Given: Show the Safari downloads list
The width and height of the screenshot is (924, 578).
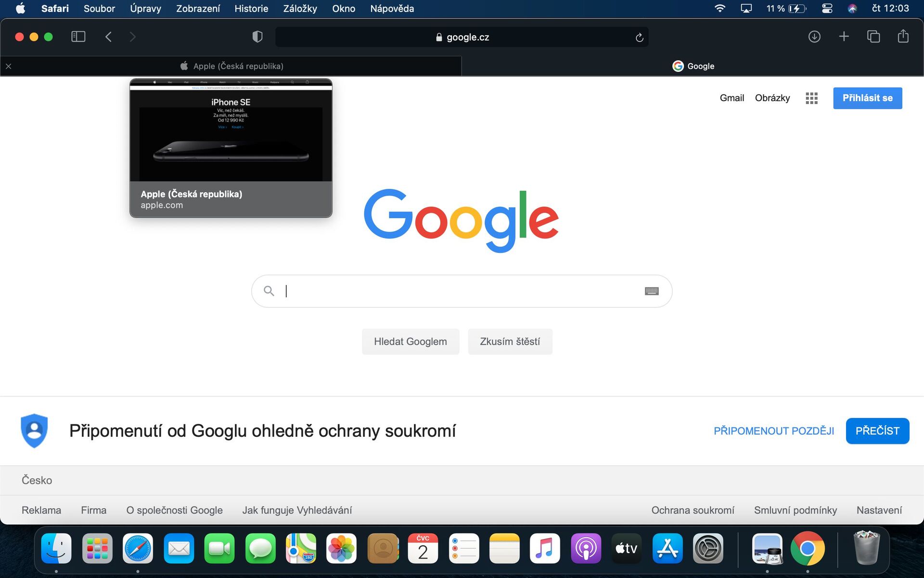Looking at the screenshot, I should point(814,37).
